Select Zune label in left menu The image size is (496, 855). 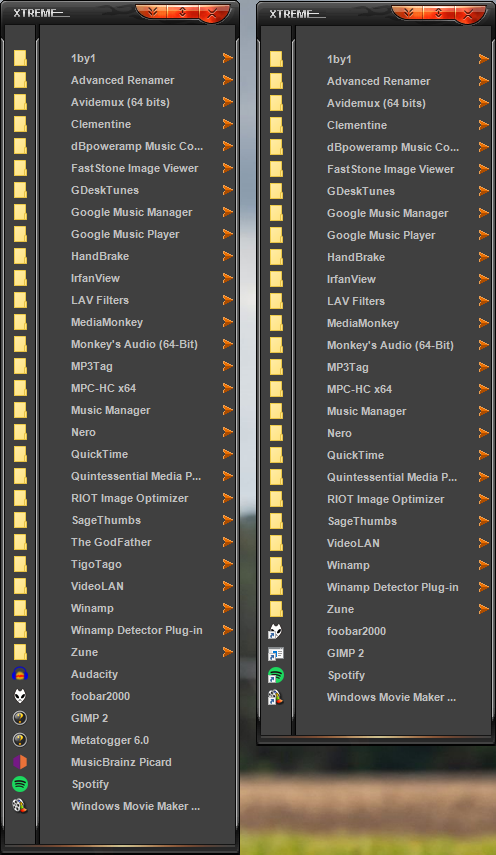point(84,652)
